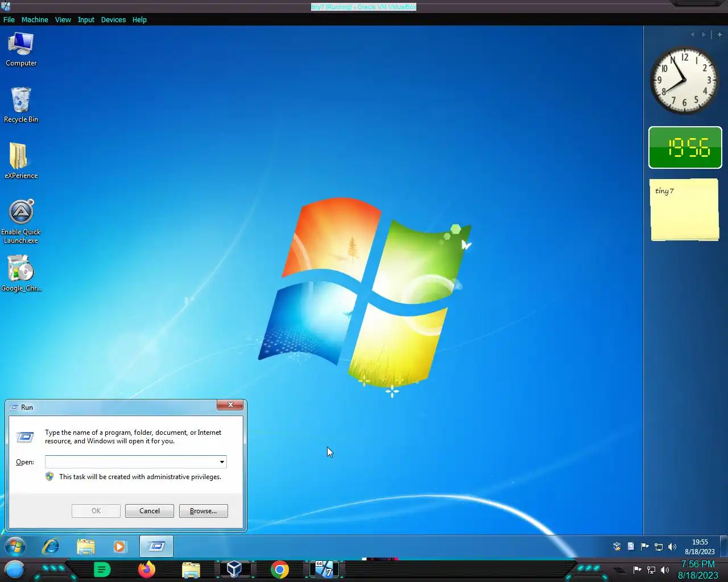Activate the Run taskbar button in guest
Viewport: 728px width, 582px height.
156,547
